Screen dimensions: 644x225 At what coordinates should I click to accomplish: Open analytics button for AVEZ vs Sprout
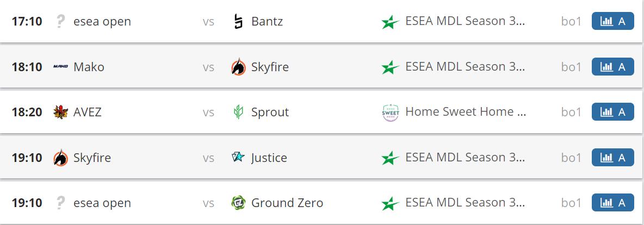point(612,112)
